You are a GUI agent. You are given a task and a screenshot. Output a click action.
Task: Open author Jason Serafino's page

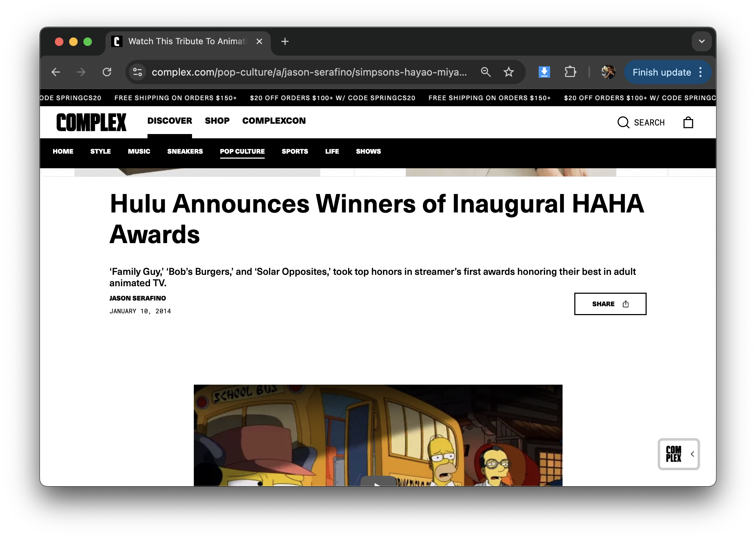point(138,298)
